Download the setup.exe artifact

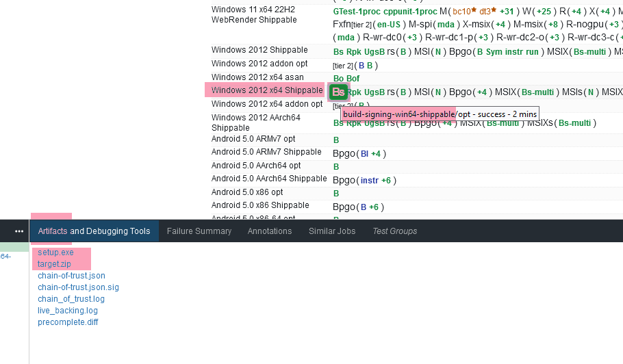[55, 252]
